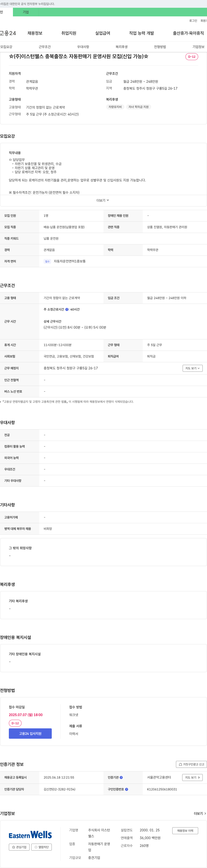Click 채용정보 이력 button
This screenshot has width=207, height=868.
185,831
